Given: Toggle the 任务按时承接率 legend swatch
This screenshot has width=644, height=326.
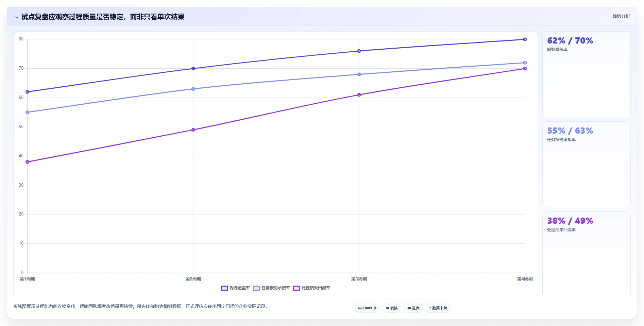Looking at the screenshot, I should (x=256, y=288).
